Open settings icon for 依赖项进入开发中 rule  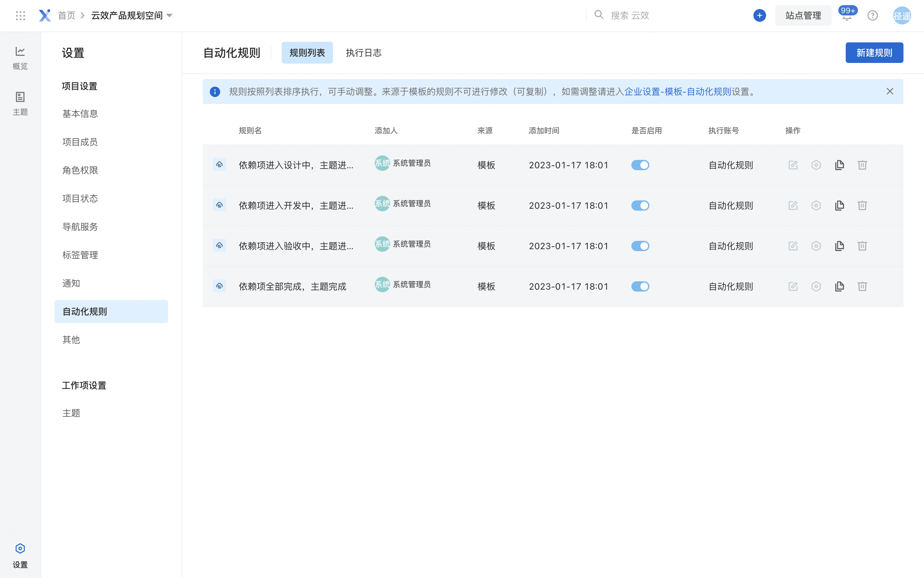point(816,206)
